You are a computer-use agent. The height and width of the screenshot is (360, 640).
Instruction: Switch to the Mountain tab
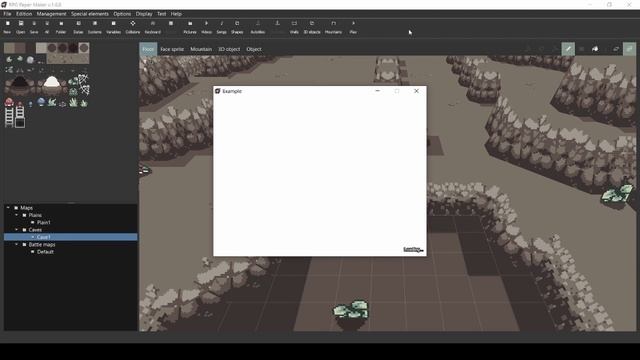pyautogui.click(x=201, y=49)
